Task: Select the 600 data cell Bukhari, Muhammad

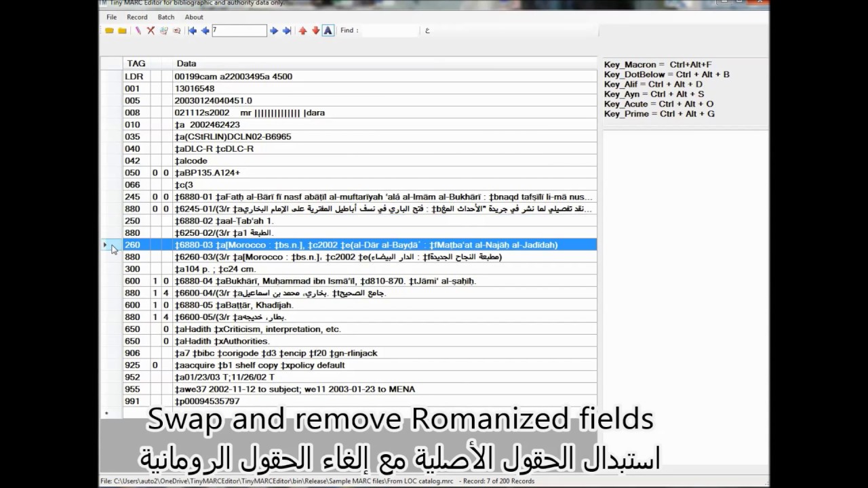Action: [384, 281]
